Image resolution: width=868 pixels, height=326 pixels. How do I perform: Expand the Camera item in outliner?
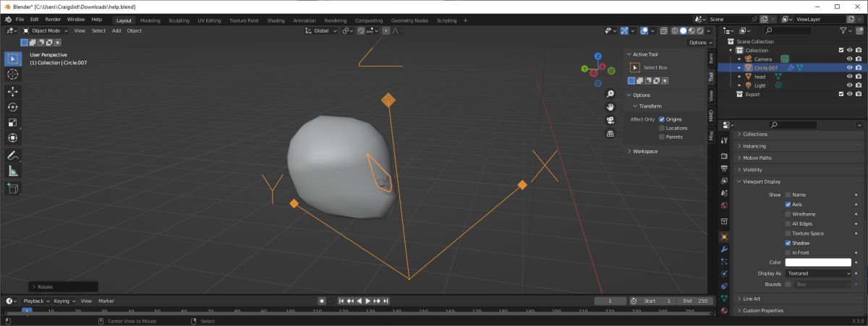pyautogui.click(x=739, y=59)
